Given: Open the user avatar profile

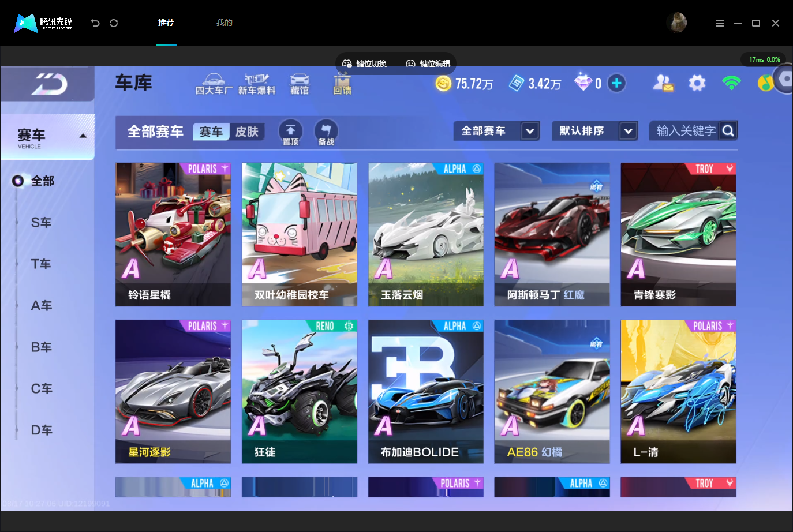Looking at the screenshot, I should 676,23.
